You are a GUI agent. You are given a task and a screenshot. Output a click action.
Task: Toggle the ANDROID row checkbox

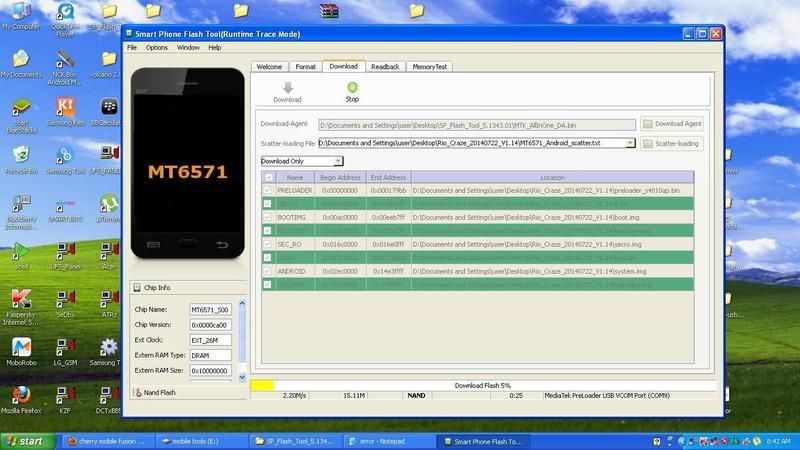(x=267, y=271)
